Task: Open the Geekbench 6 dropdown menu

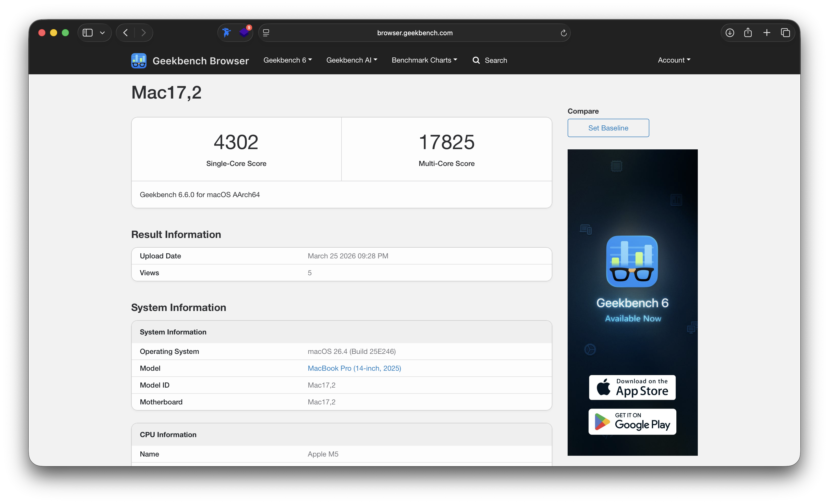Action: tap(288, 60)
